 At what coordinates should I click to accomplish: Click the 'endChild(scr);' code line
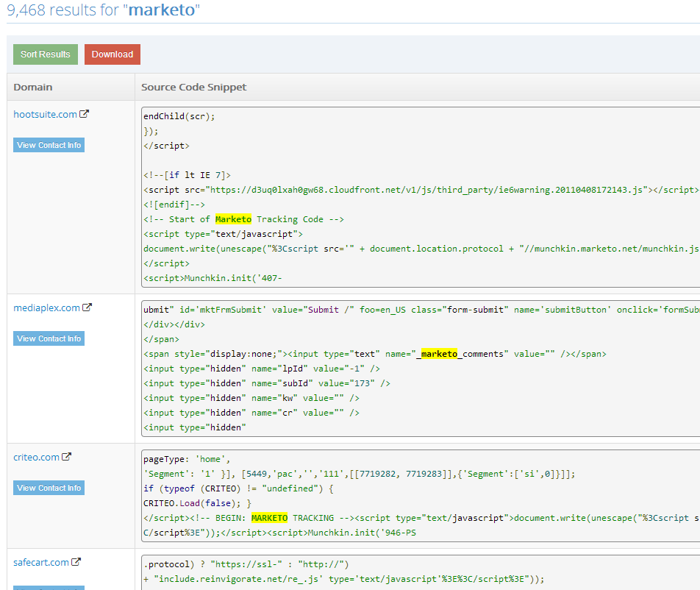[x=179, y=116]
